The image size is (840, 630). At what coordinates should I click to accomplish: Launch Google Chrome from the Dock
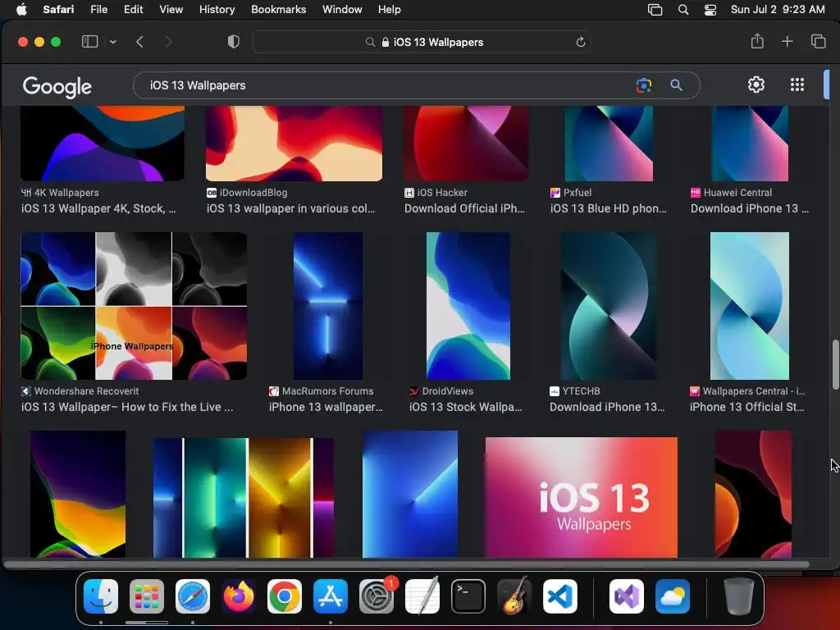pos(285,596)
